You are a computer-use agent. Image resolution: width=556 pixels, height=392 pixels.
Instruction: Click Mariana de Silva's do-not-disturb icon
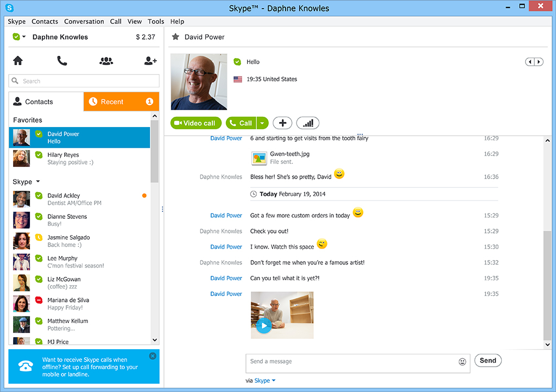pos(39,300)
